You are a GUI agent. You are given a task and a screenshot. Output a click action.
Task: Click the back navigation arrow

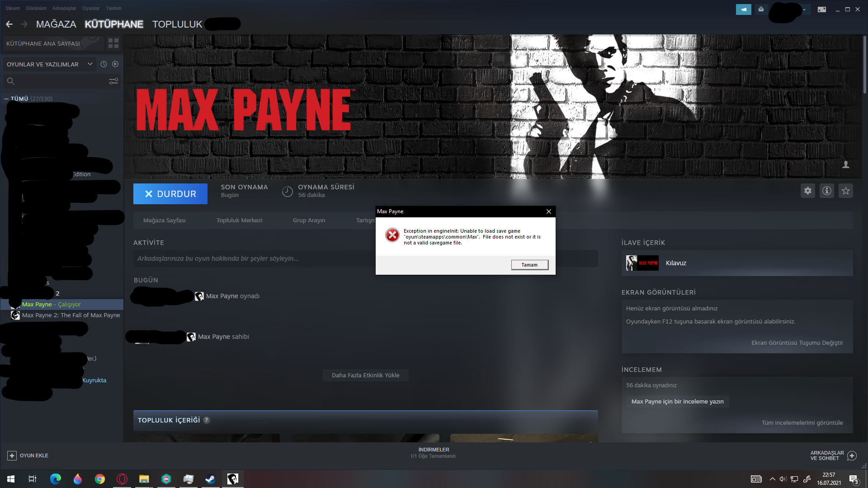pyautogui.click(x=9, y=24)
